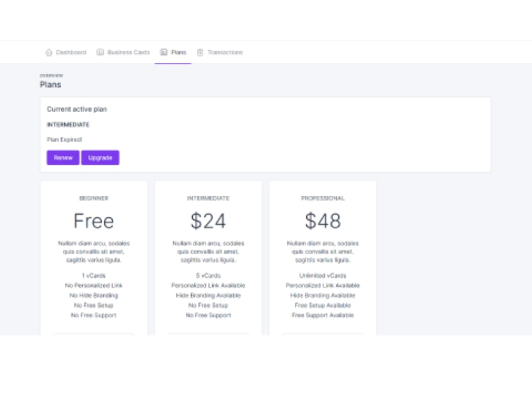Click the PROFESSIONAL plan heading

pyautogui.click(x=323, y=198)
